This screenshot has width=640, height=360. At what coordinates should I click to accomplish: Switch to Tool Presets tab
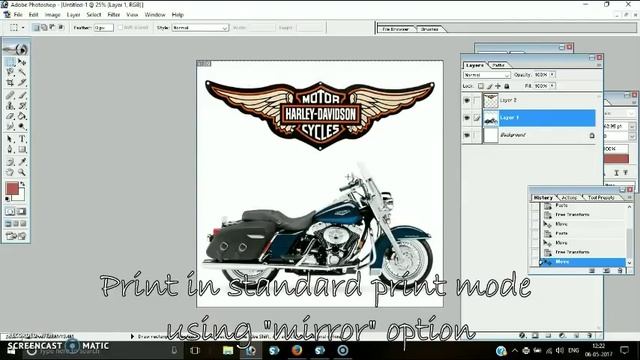click(x=601, y=198)
